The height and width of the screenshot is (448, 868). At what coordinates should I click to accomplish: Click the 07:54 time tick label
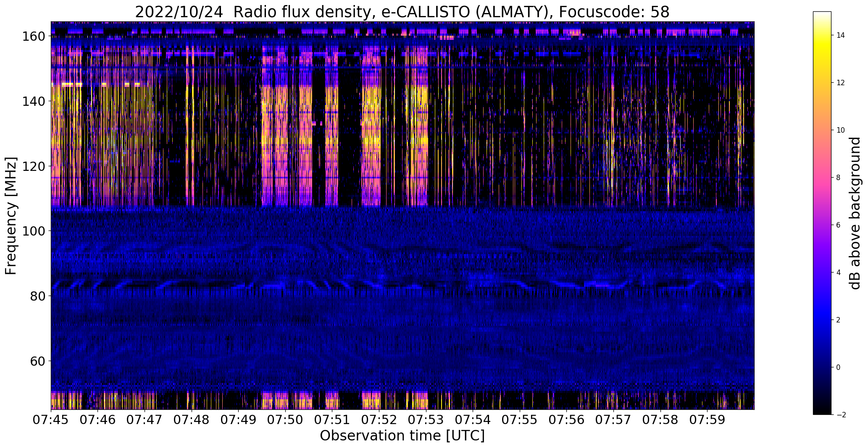click(x=473, y=419)
